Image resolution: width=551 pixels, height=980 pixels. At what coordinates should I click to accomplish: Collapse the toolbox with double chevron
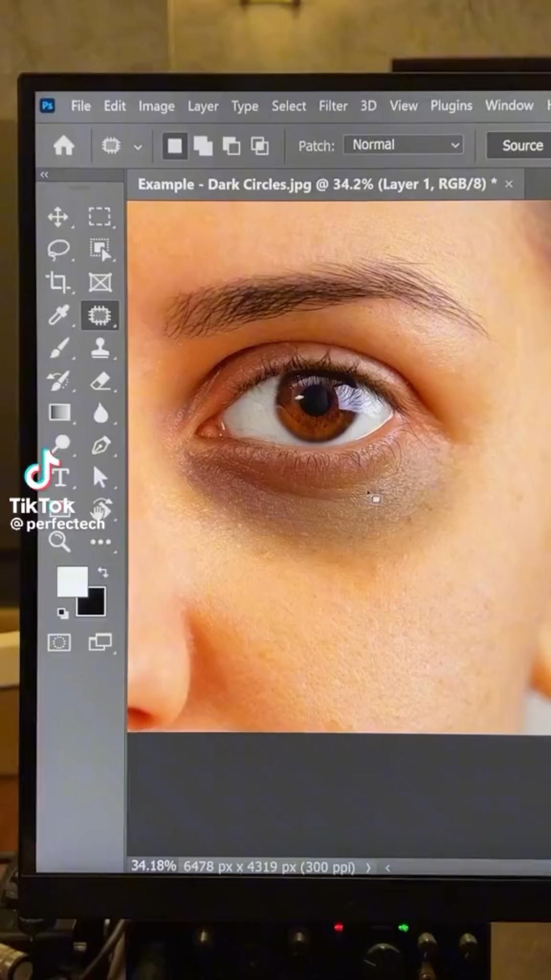44,175
